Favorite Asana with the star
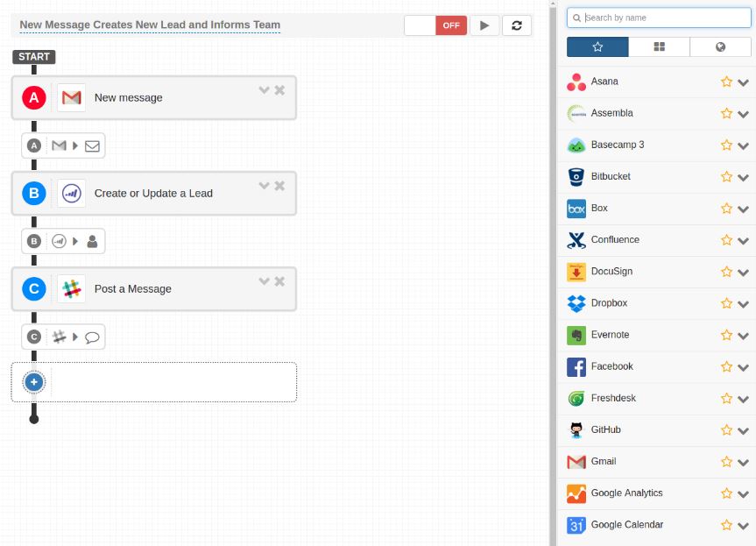This screenshot has height=546, width=756. [x=726, y=82]
